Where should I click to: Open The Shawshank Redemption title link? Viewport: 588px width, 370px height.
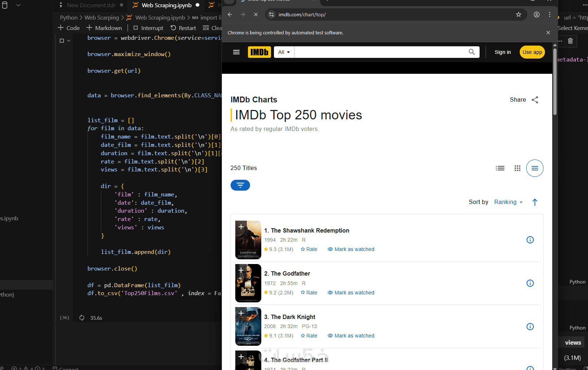coord(306,230)
